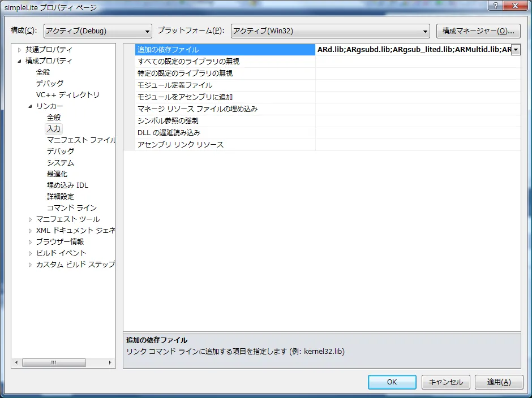Click the キャンセル button
The width and height of the screenshot is (532, 398).
pyautogui.click(x=445, y=382)
